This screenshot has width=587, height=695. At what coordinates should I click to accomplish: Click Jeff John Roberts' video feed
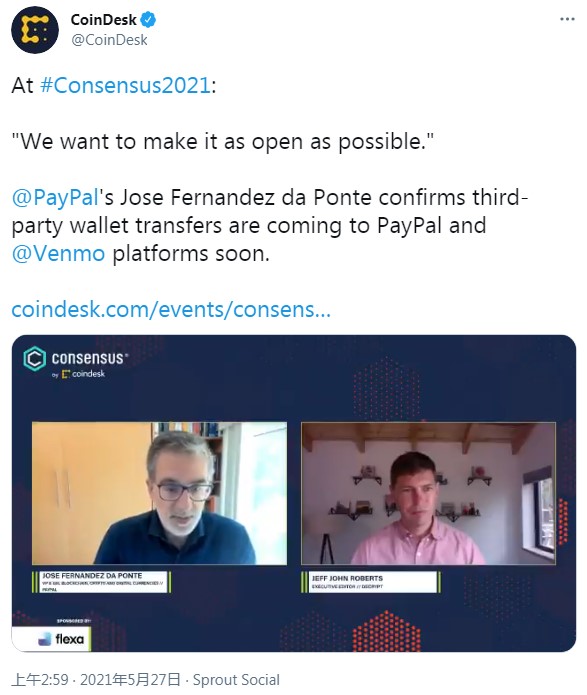tap(428, 493)
